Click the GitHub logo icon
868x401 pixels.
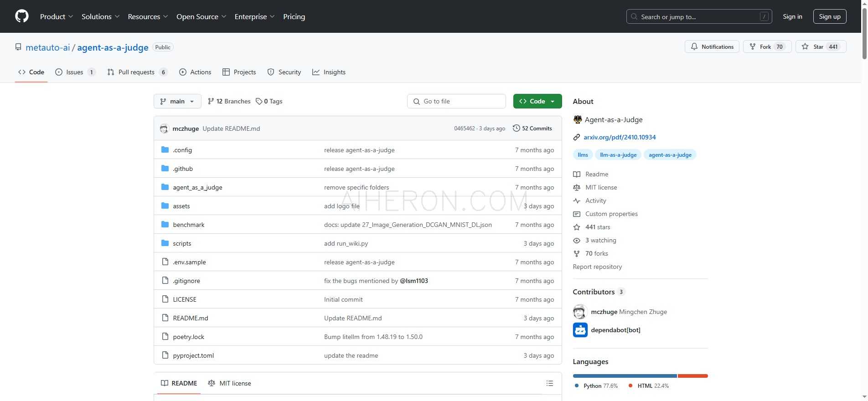(x=21, y=16)
